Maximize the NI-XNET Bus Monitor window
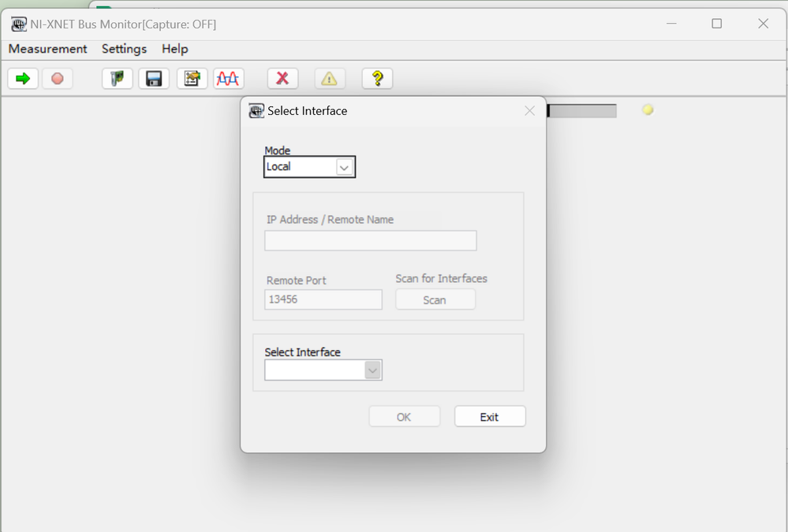Image resolution: width=788 pixels, height=532 pixels. pyautogui.click(x=717, y=24)
